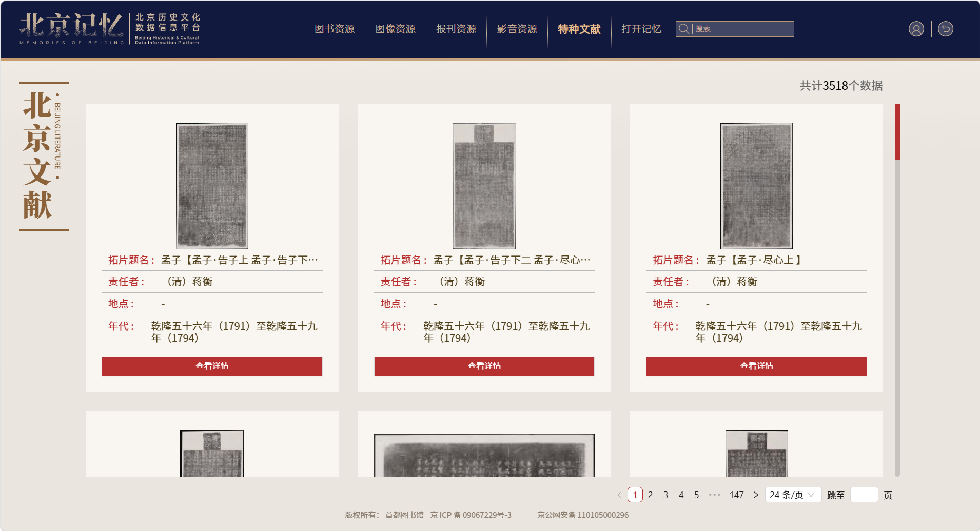Click 查看详情 on the first rubbing card
This screenshot has width=980, height=531.
tap(212, 366)
